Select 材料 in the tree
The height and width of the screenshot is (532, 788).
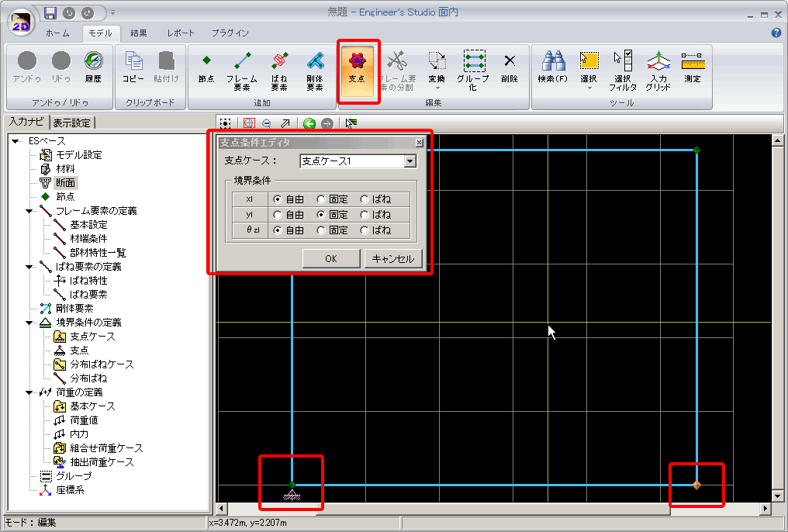(x=65, y=169)
